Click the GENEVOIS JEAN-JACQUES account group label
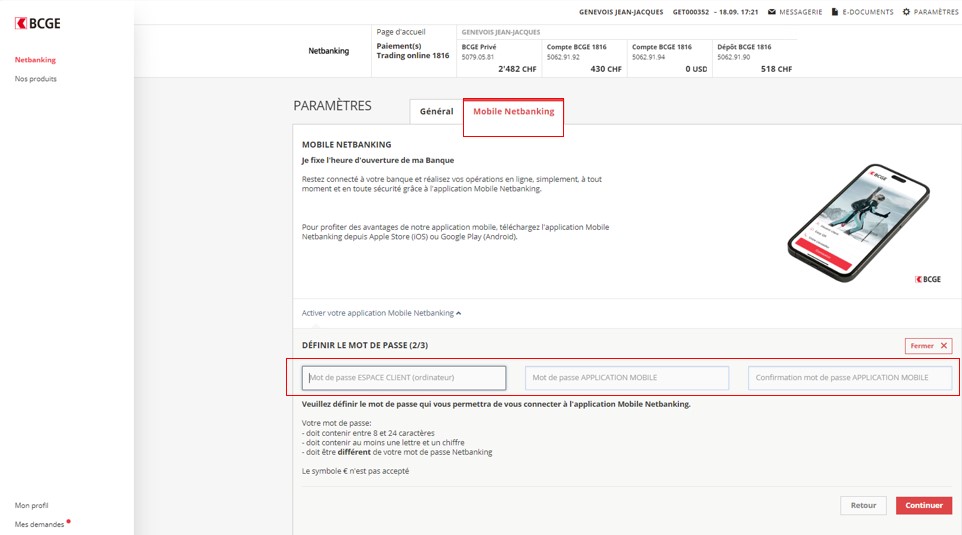The width and height of the screenshot is (962, 535). coord(501,32)
